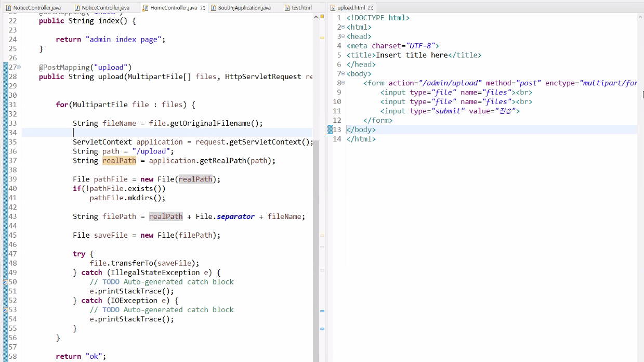Close the upload.html tab

click(x=371, y=8)
